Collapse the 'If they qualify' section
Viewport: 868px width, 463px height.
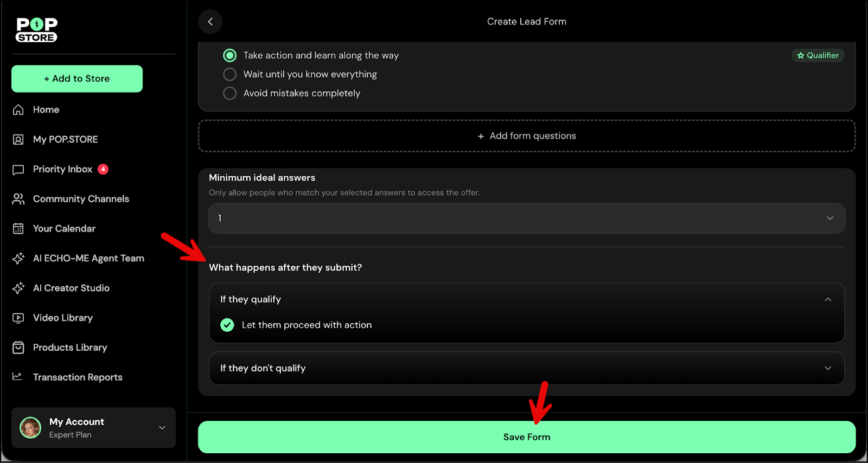(827, 299)
